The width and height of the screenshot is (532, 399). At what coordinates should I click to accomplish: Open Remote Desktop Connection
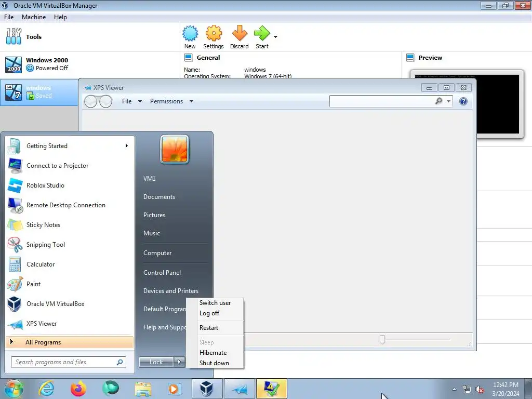click(x=70, y=205)
